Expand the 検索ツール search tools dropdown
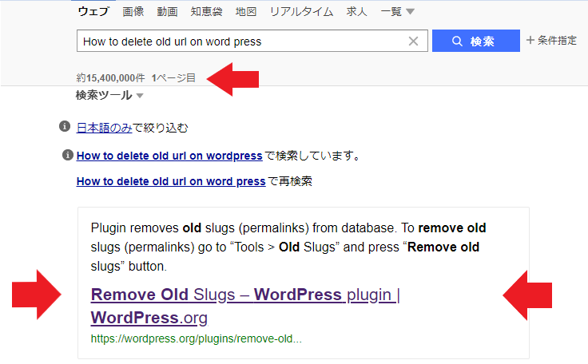Viewport: 588px width, 364px height. pos(109,95)
